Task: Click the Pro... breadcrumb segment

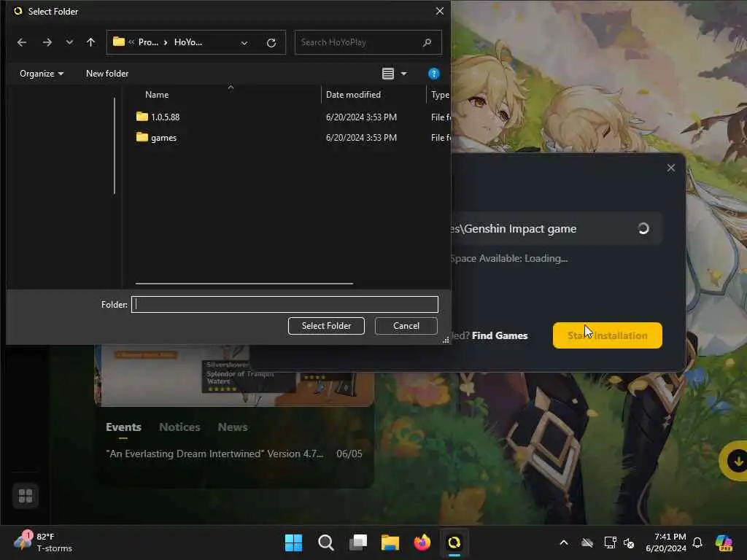Action: pyautogui.click(x=148, y=42)
